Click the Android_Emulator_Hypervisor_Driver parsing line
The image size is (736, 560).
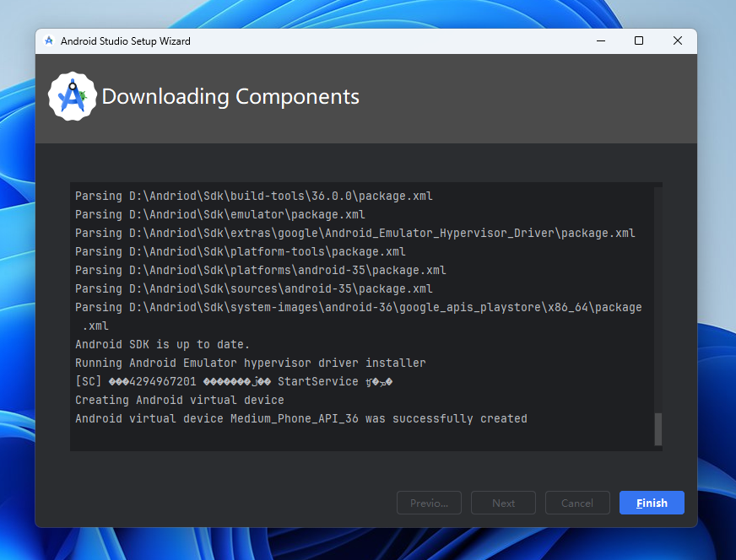[355, 233]
